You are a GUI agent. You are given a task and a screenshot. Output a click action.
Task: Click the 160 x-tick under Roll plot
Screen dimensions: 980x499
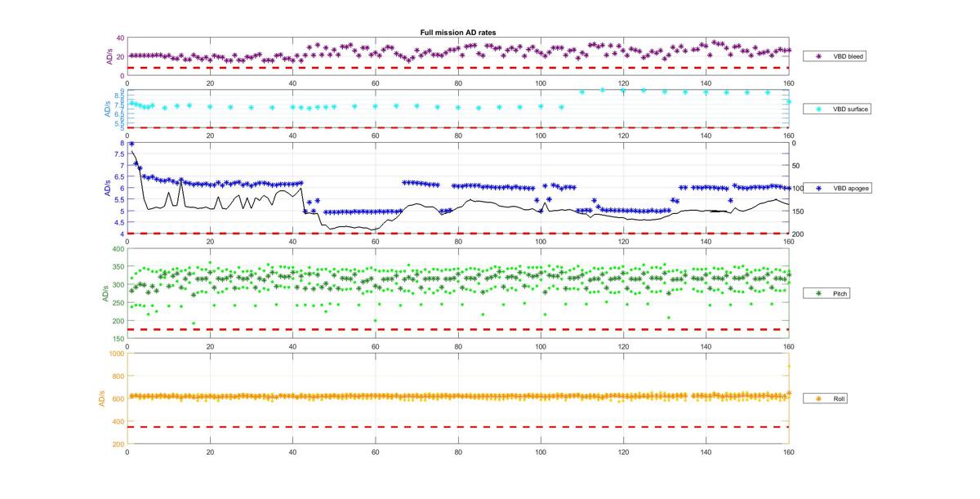(x=788, y=451)
